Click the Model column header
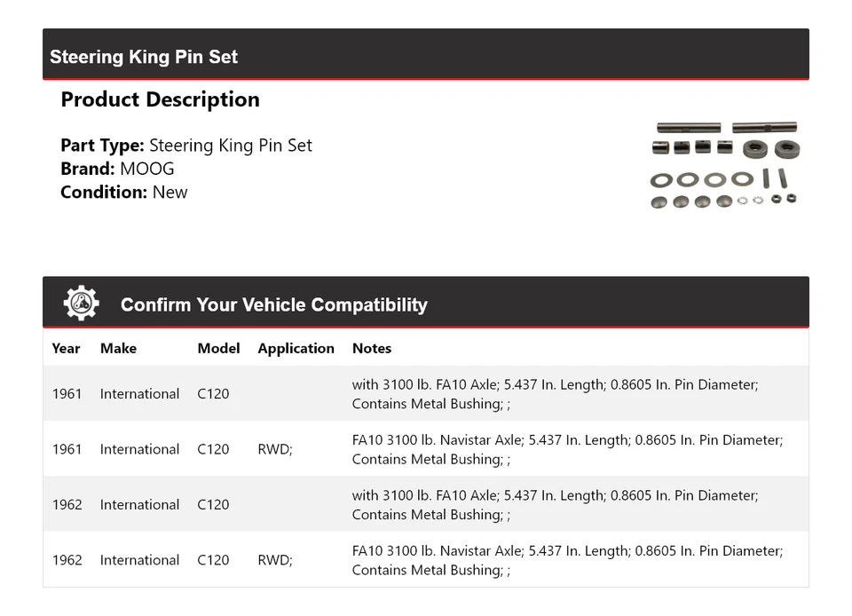 [218, 348]
